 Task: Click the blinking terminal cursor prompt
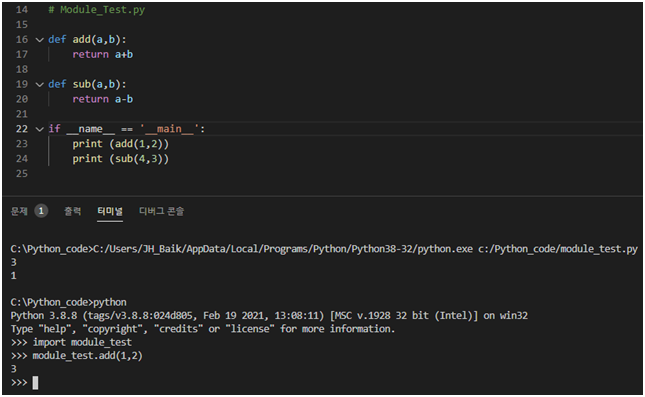click(35, 383)
